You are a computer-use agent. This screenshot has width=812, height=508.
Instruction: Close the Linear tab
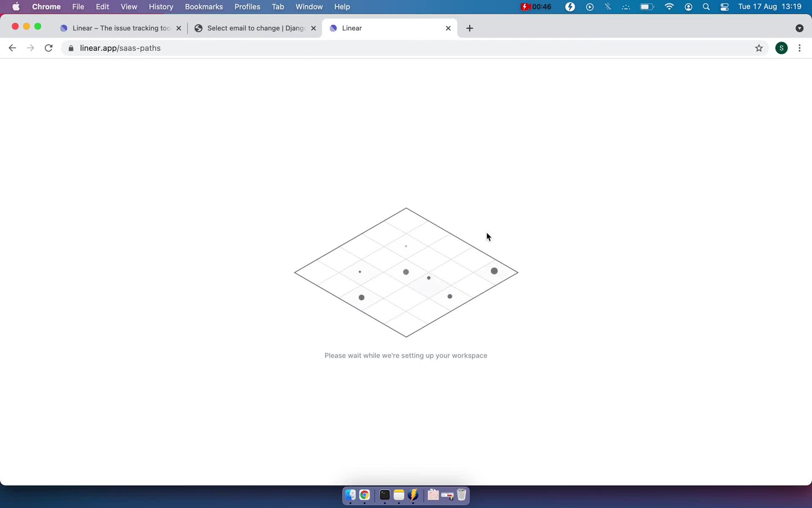pos(448,28)
